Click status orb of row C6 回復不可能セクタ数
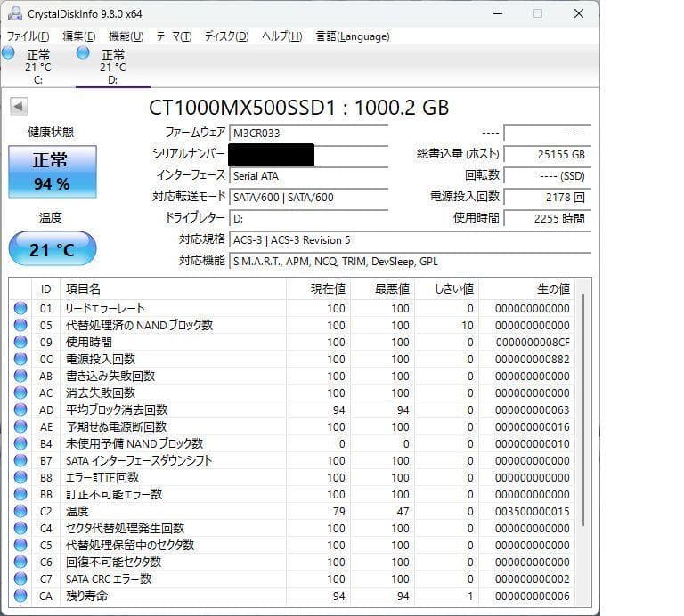684x616 pixels. pyautogui.click(x=20, y=562)
